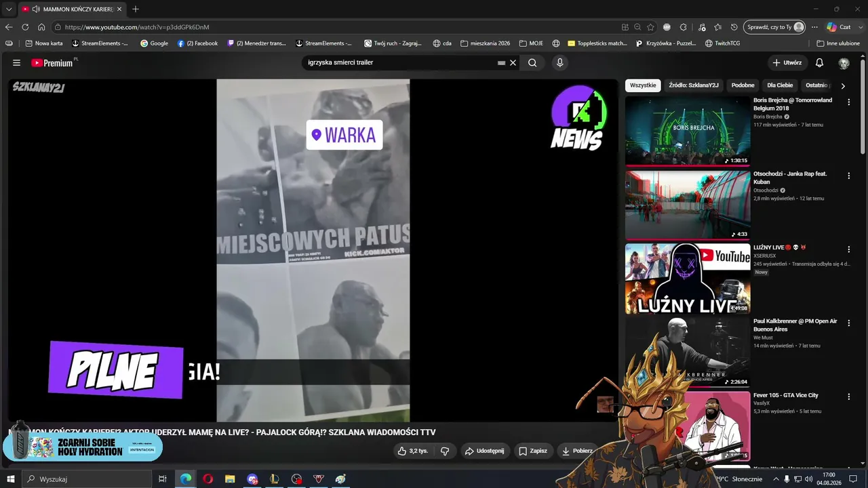
Task: Select the Źródło: SzklanaY2J chip
Action: click(693, 85)
